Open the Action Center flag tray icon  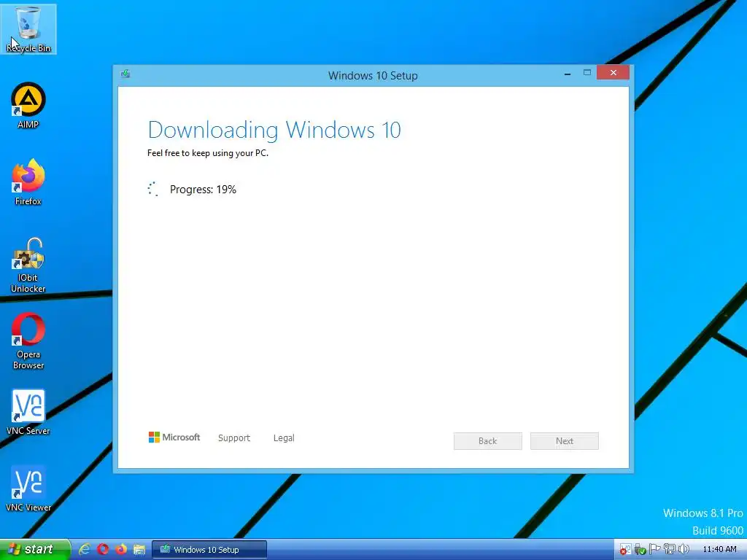655,549
